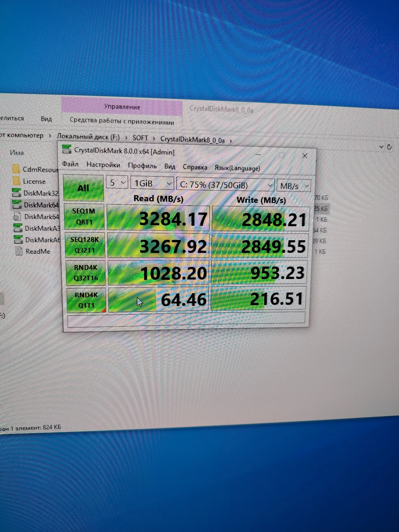Open the Язык(Language) menu
This screenshot has height=532, width=399.
click(x=237, y=168)
